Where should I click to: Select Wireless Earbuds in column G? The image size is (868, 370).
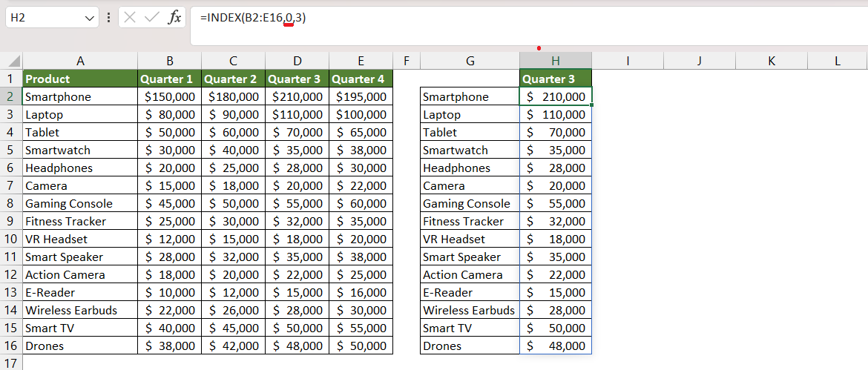click(x=470, y=310)
